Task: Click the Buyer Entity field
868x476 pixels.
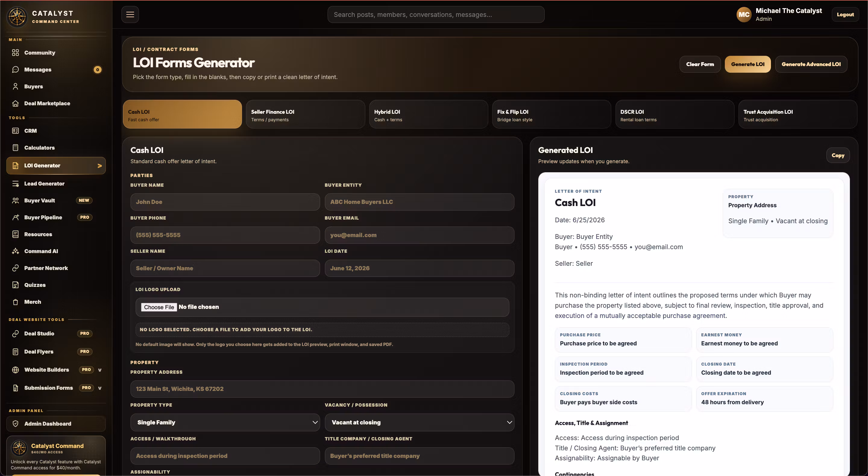Action: (420, 202)
